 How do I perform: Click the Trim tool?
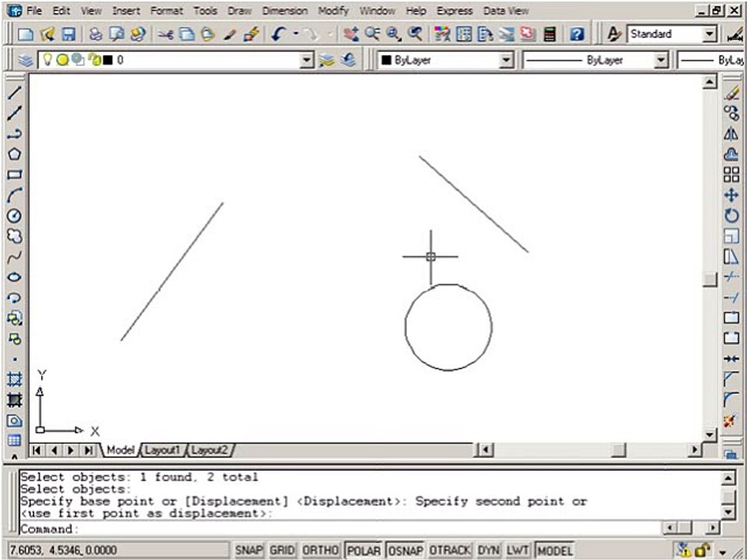731,277
